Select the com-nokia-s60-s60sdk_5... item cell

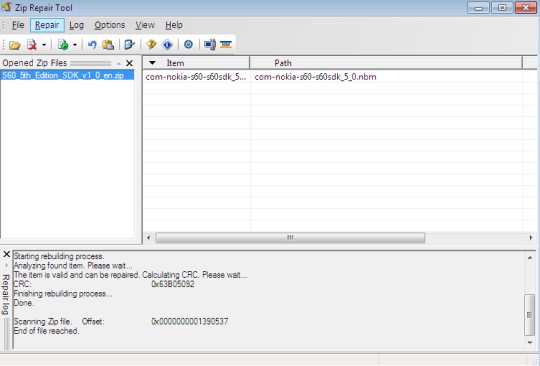click(x=196, y=77)
